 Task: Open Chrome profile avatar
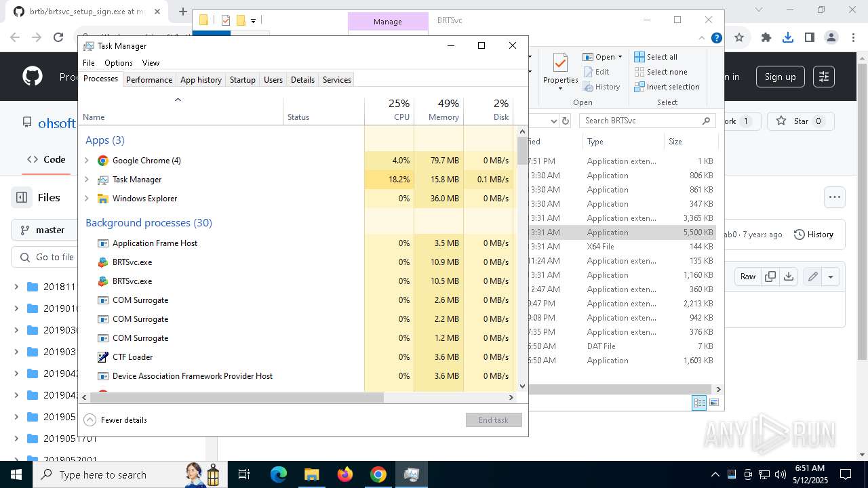[831, 38]
